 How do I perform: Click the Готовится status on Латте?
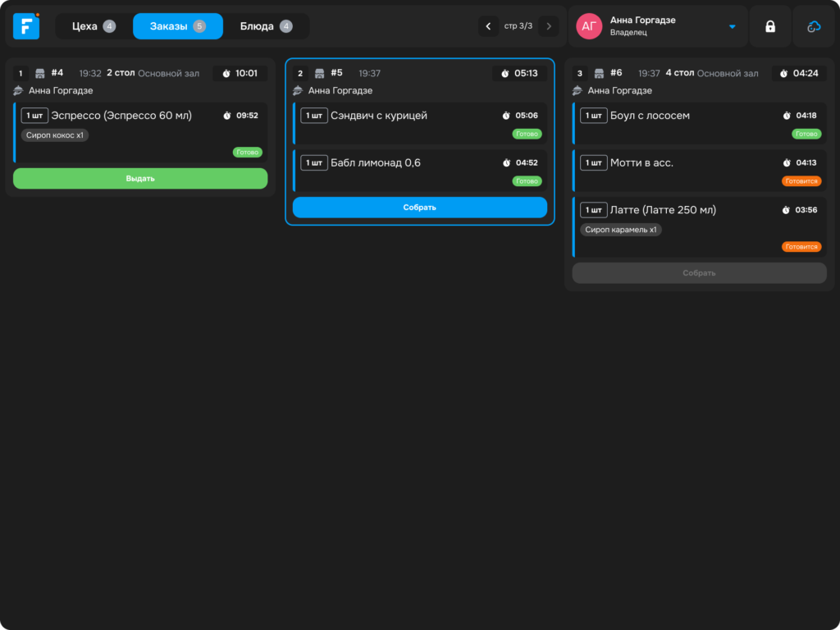[801, 247]
